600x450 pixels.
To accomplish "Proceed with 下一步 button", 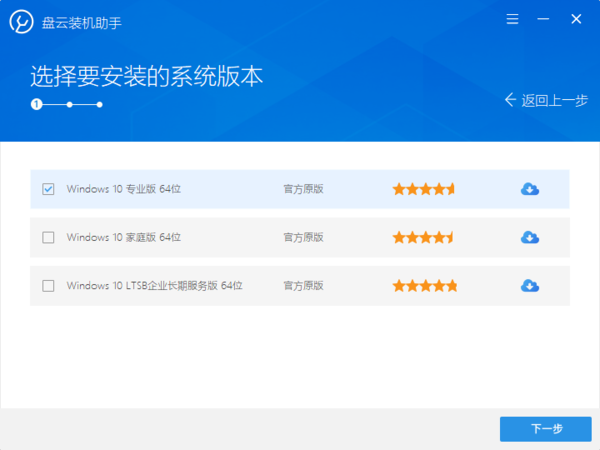I will click(x=546, y=429).
